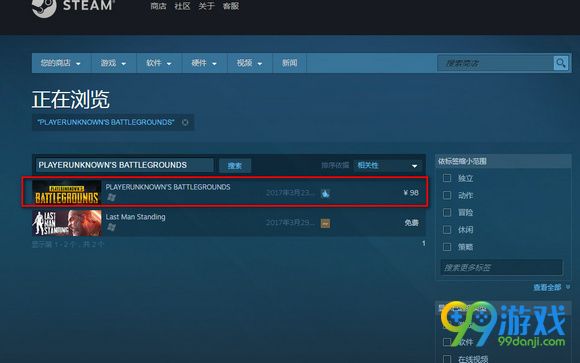This screenshot has height=363, width=580.
Task: Open the 相关性 sort order dropdown
Action: (387, 165)
